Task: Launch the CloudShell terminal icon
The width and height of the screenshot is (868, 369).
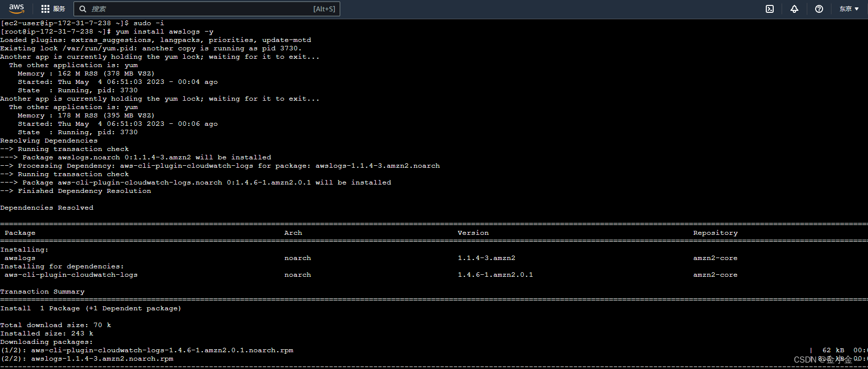Action: [770, 9]
